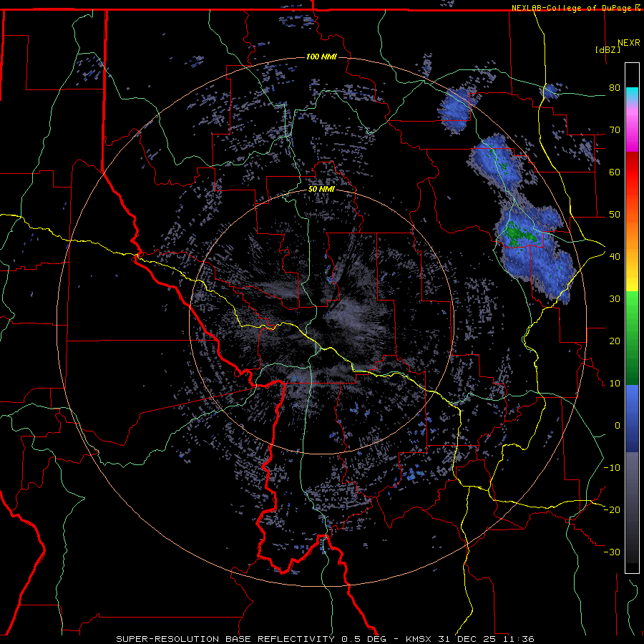The width and height of the screenshot is (644, 644).
Task: Click the 60 dBZ scale label
Action: (615, 172)
